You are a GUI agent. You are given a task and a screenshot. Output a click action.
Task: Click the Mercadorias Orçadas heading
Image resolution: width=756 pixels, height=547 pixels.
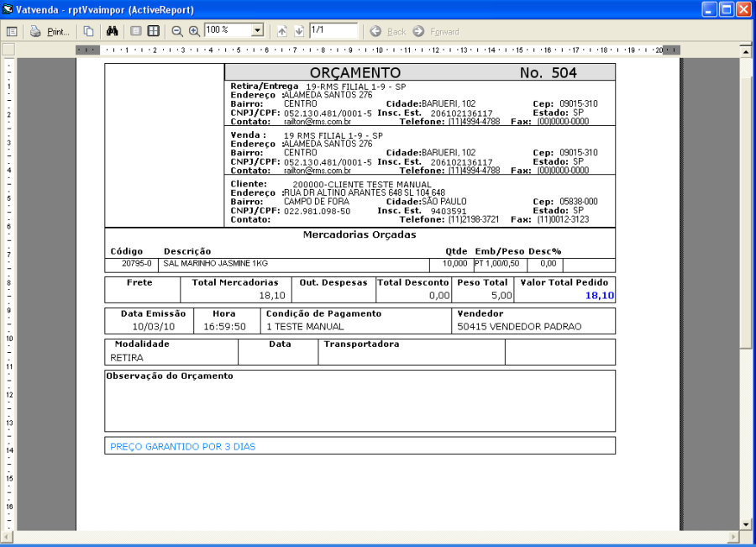pyautogui.click(x=360, y=235)
